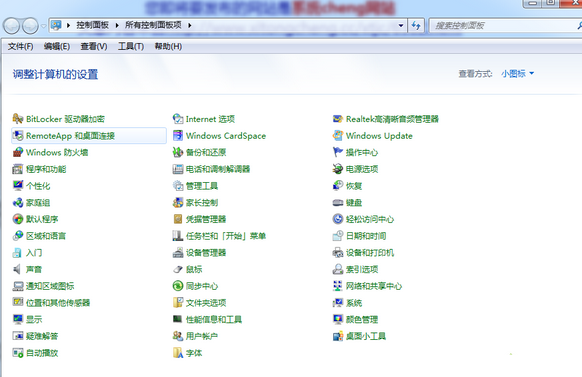Open the 默认程序 icon
This screenshot has width=582, height=377.
[x=18, y=219]
